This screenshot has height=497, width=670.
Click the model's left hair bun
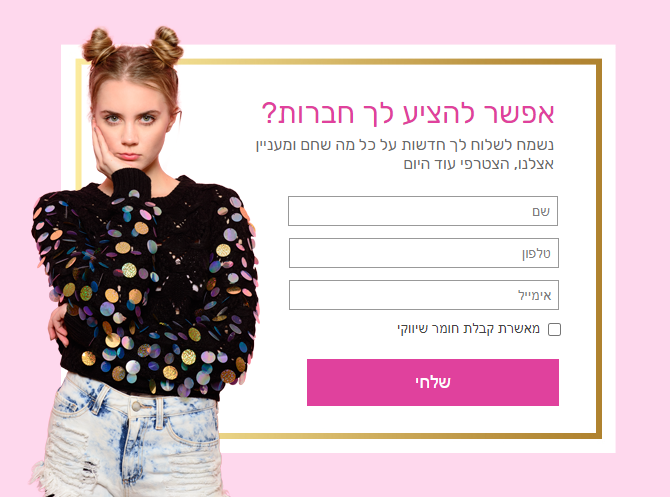coord(98,46)
